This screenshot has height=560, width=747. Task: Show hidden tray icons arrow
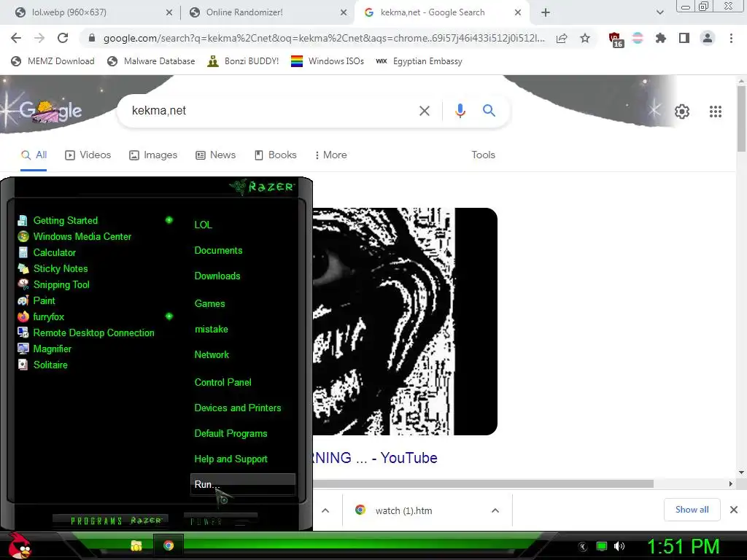click(x=583, y=547)
